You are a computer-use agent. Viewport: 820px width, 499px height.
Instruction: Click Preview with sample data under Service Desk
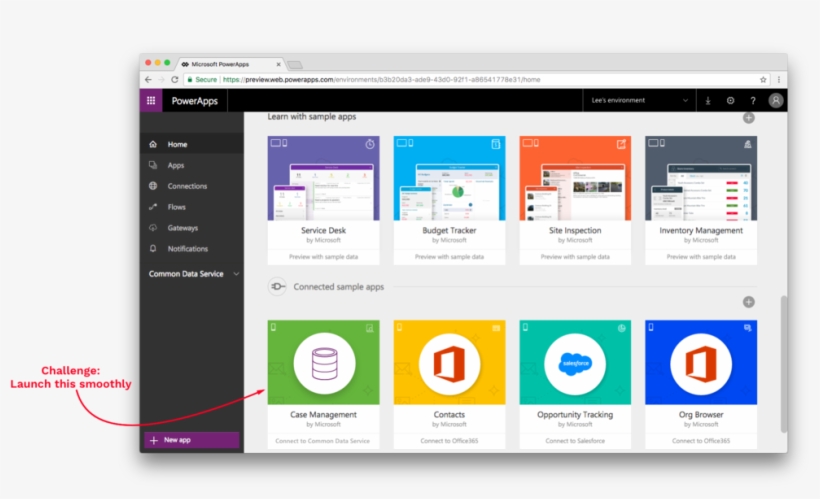click(324, 257)
